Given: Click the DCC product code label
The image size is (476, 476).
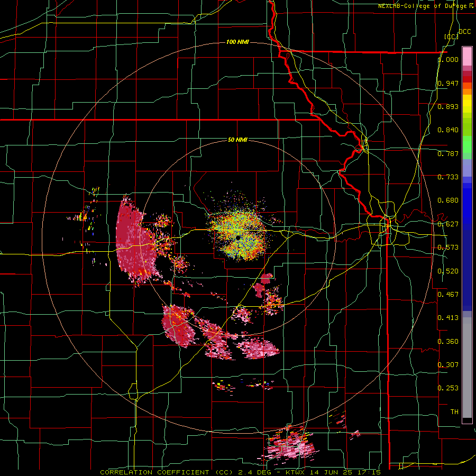Looking at the screenshot, I should coord(464,32).
